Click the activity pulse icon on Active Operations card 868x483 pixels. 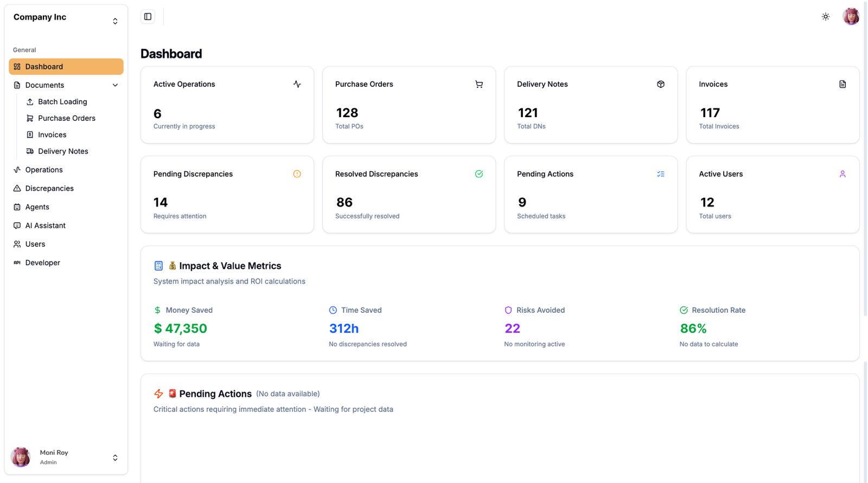297,84
